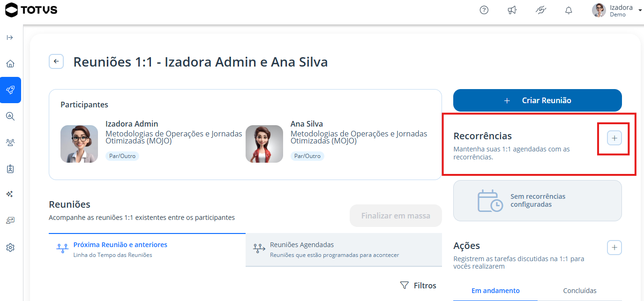The width and height of the screenshot is (644, 301).
Task: Click the funnel filter icon
Action: click(404, 285)
